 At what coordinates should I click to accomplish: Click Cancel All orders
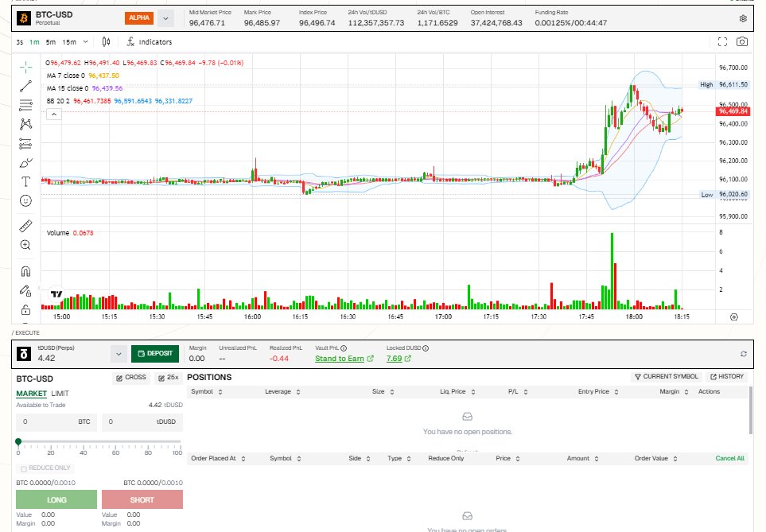tap(730, 459)
